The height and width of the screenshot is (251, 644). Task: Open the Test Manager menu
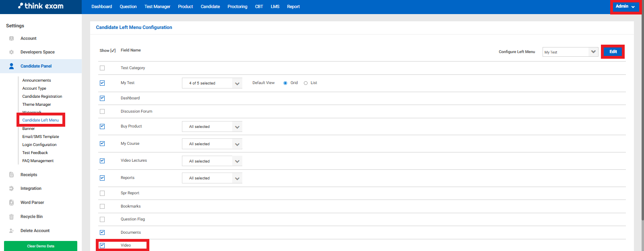(x=157, y=7)
